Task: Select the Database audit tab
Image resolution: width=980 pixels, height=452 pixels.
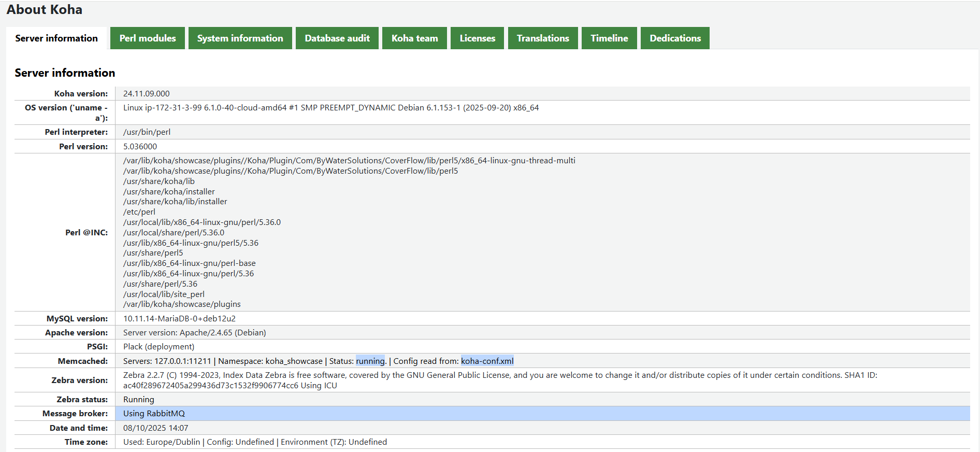Action: pyautogui.click(x=337, y=38)
